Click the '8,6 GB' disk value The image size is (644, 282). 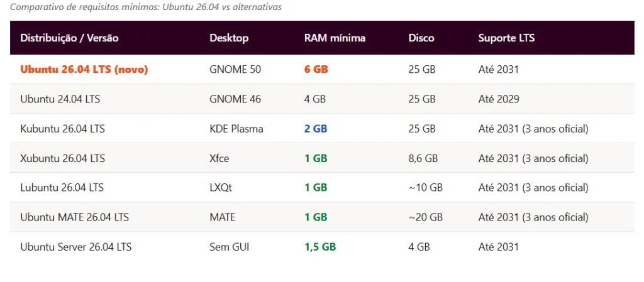click(423, 158)
